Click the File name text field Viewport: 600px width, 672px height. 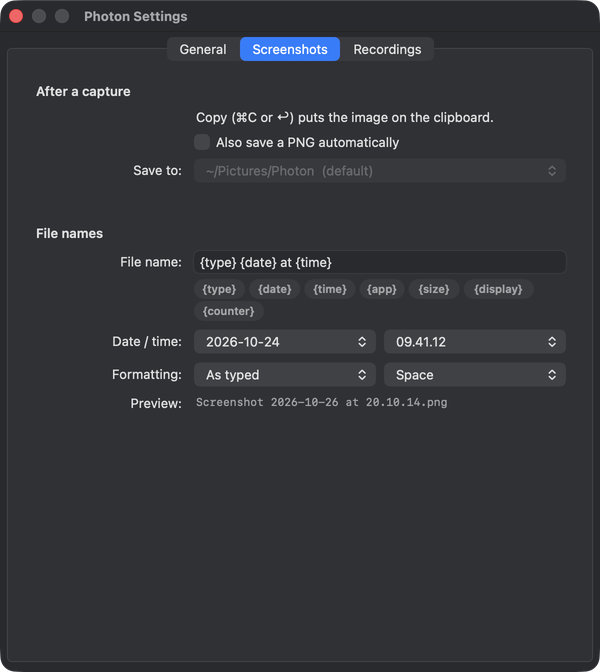[x=380, y=262]
